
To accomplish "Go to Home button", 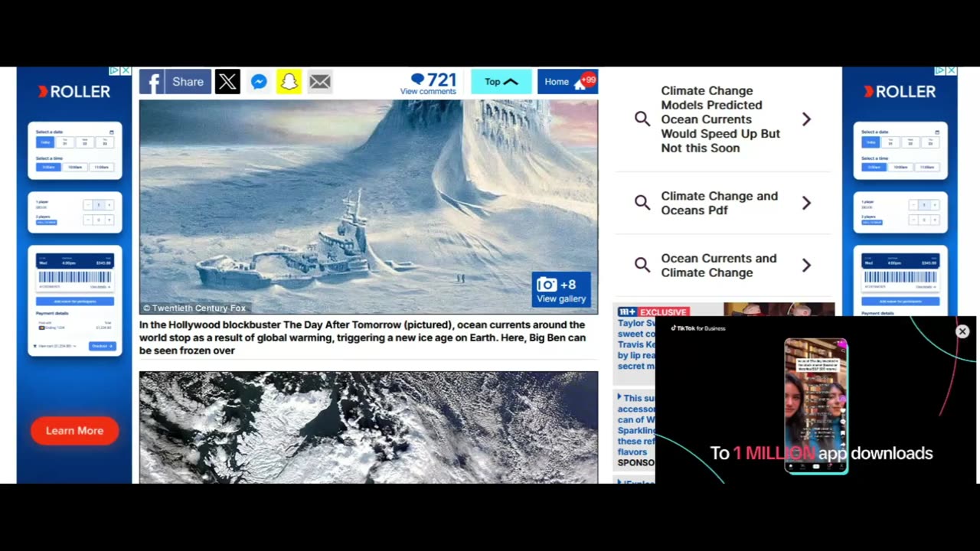I will point(567,82).
